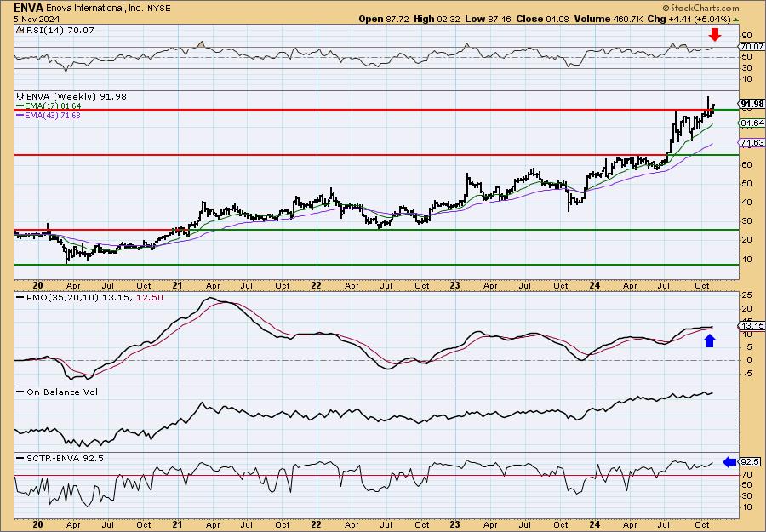Click the SCTR-ENVA legend line swatch
Viewport: 766px width, 532px height.
point(20,458)
